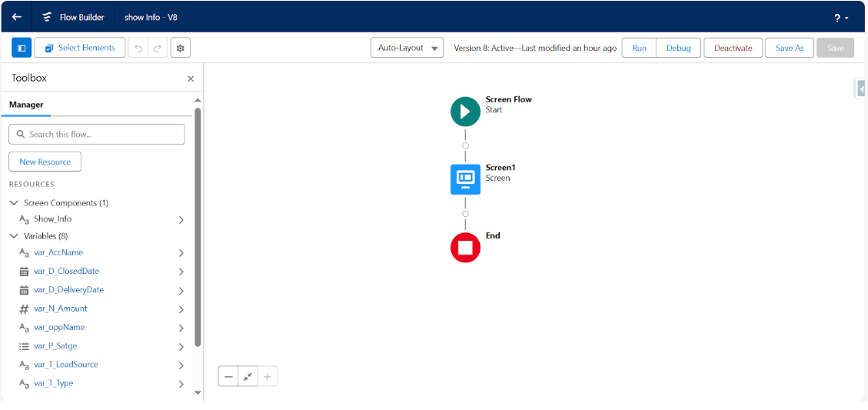Expand details chevron for Show_Info
The height and width of the screenshot is (410, 868).
[181, 220]
